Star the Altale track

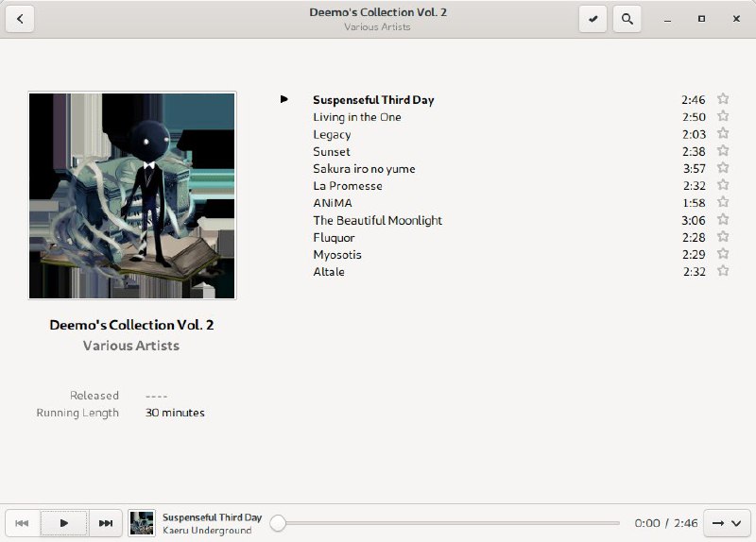click(x=723, y=271)
